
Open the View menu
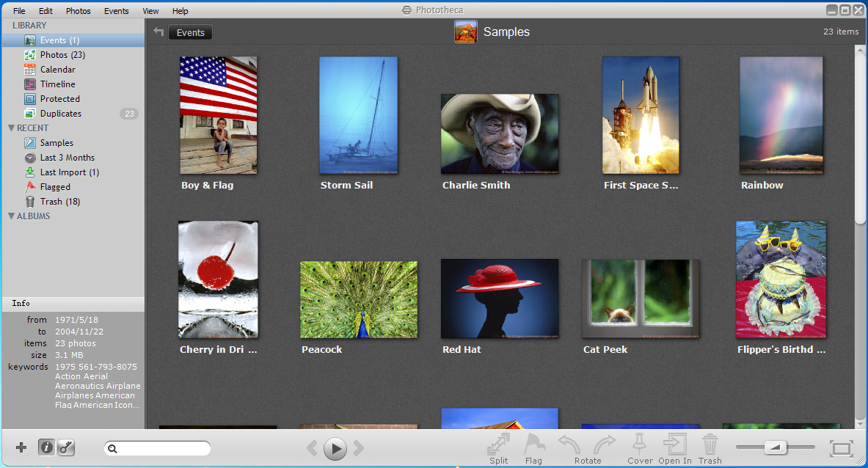[x=150, y=11]
